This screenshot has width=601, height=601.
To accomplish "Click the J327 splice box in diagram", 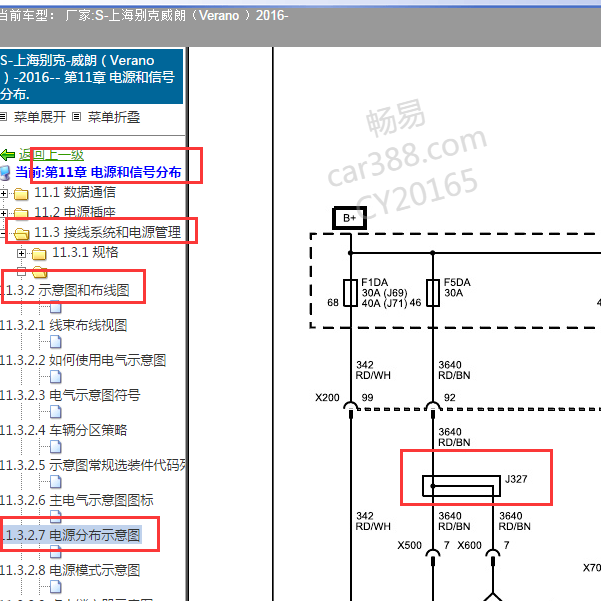I will point(461,486).
